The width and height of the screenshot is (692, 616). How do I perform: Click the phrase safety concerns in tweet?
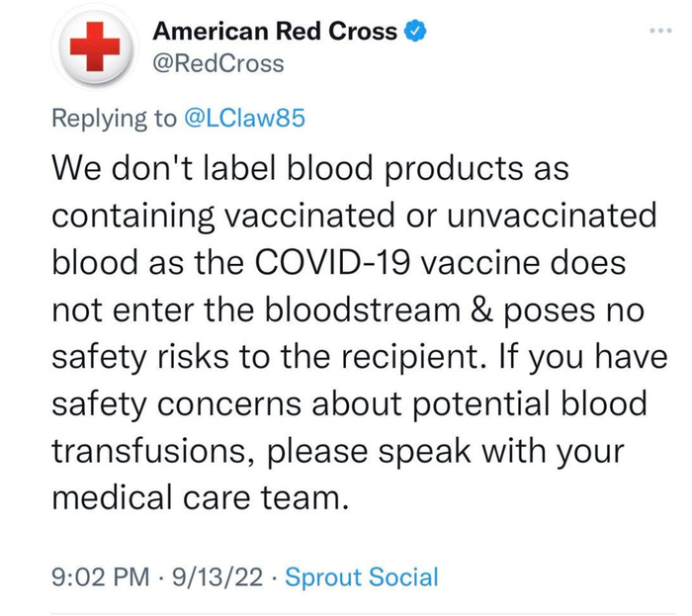[x=177, y=404]
